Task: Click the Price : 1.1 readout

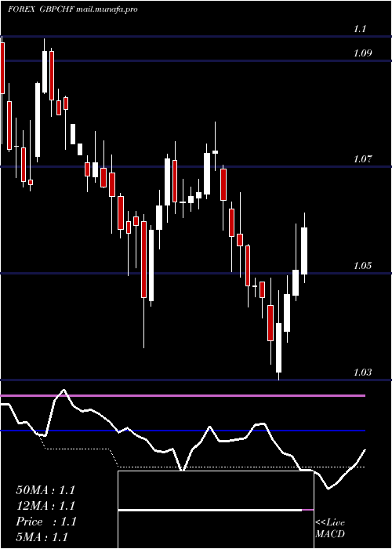Action: (46, 522)
